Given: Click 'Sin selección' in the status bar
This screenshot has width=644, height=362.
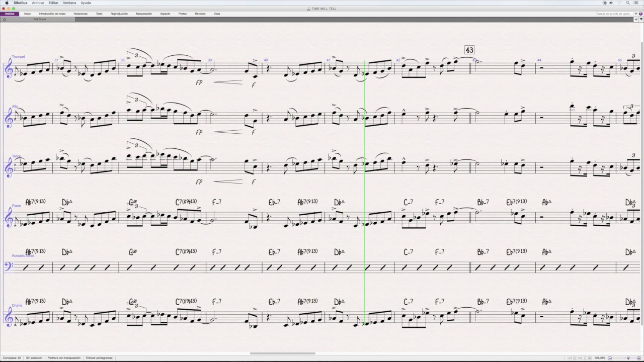Looking at the screenshot, I should (34, 358).
